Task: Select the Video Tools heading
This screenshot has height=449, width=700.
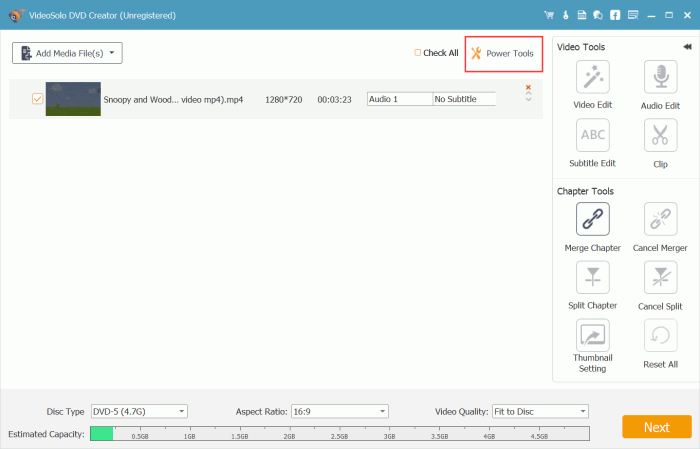Action: pyautogui.click(x=581, y=47)
